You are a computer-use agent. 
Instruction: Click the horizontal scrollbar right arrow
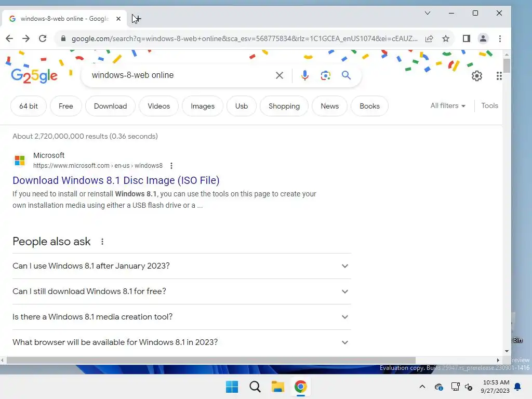498,361
